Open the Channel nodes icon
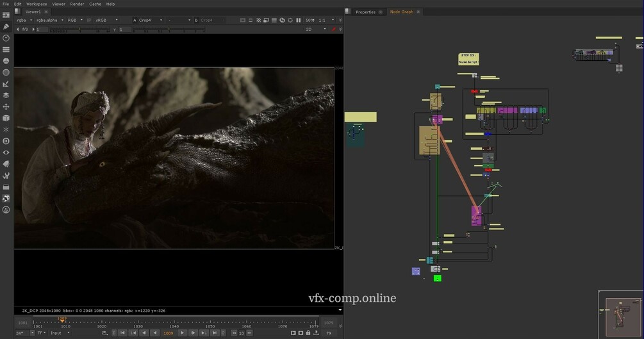This screenshot has height=339, width=644. click(x=6, y=49)
